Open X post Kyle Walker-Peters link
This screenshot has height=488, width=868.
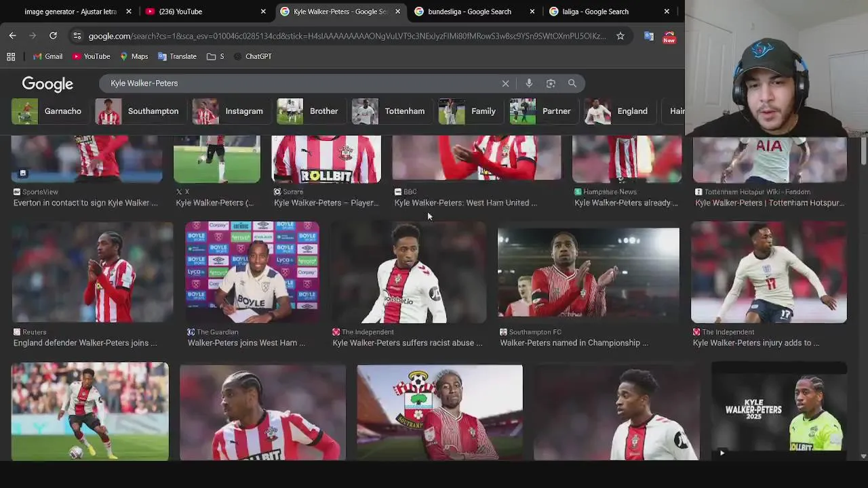(x=214, y=203)
